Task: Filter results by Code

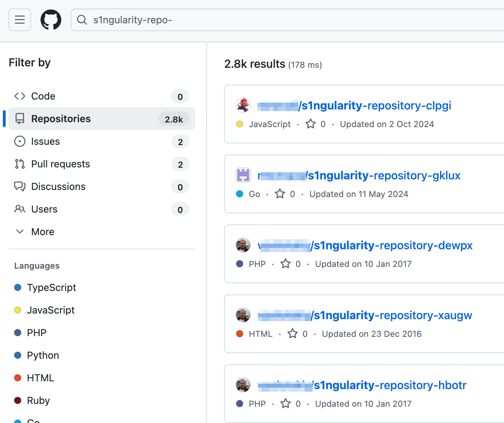Action: pyautogui.click(x=102, y=96)
